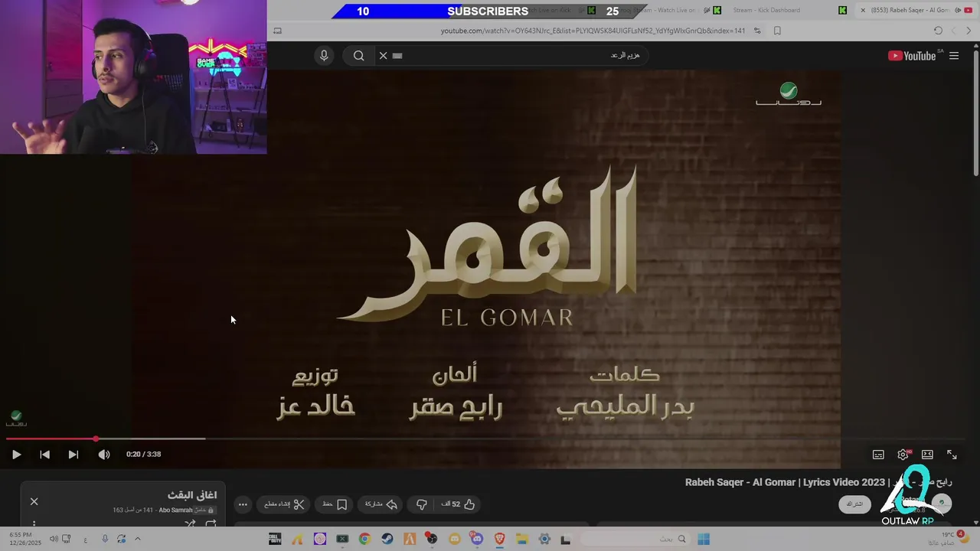Open Brave browser from the taskbar

[499, 540]
